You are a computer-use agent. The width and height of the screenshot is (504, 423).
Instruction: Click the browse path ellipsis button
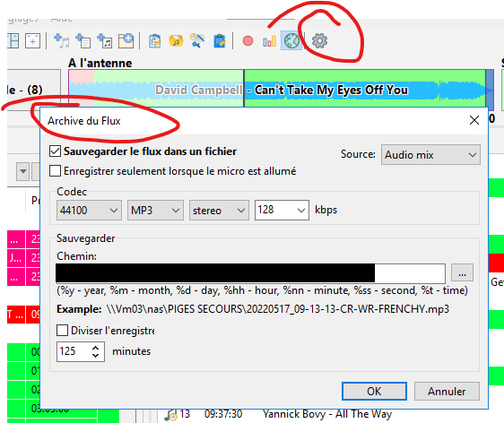click(462, 272)
